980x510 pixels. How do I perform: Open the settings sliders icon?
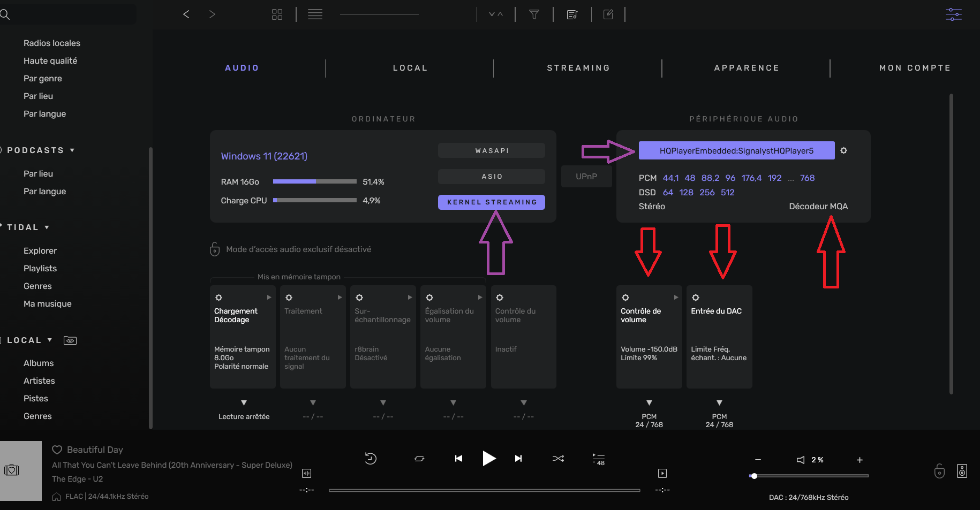tap(954, 14)
